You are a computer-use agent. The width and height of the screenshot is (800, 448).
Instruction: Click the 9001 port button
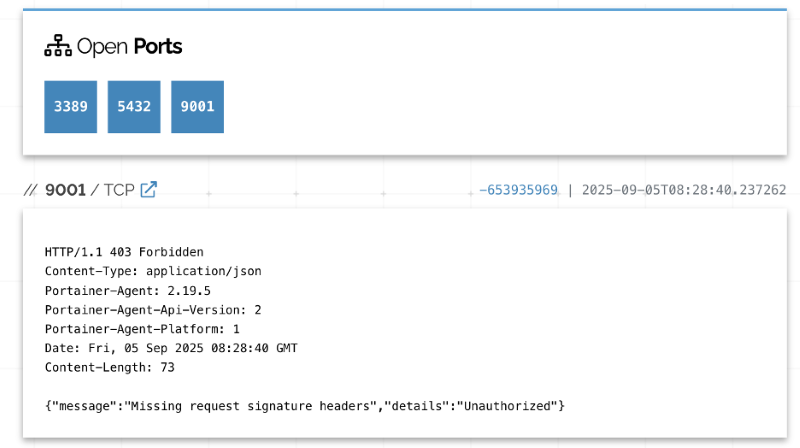tap(197, 106)
